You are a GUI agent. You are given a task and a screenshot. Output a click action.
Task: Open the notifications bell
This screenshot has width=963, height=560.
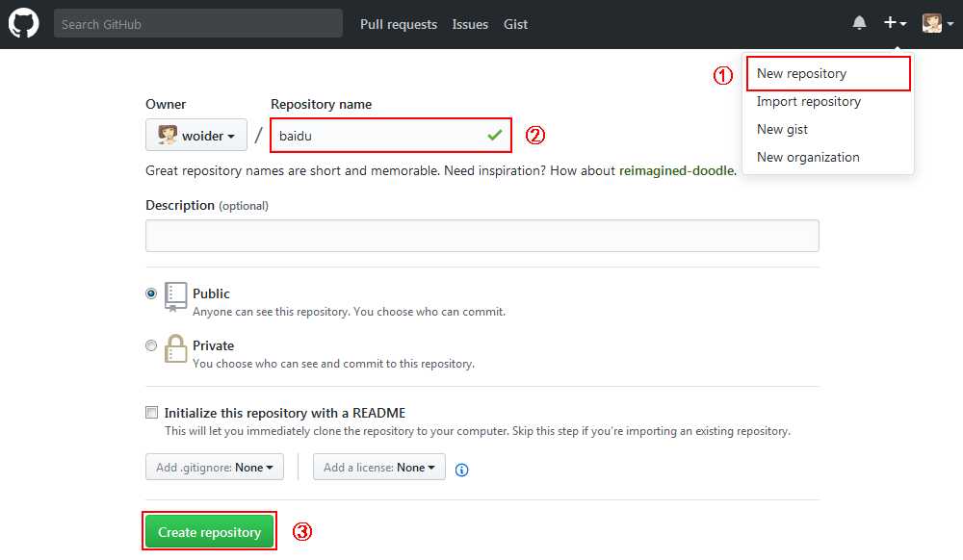pyautogui.click(x=859, y=23)
